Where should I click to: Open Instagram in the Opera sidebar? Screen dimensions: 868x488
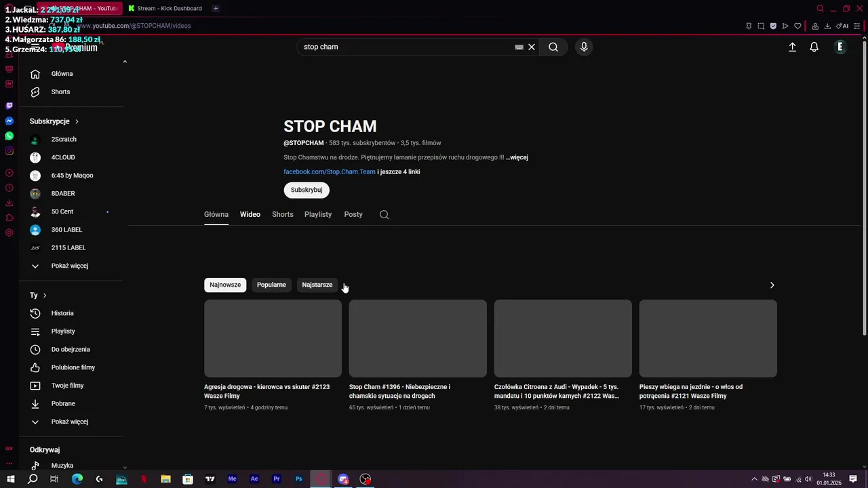pos(9,151)
